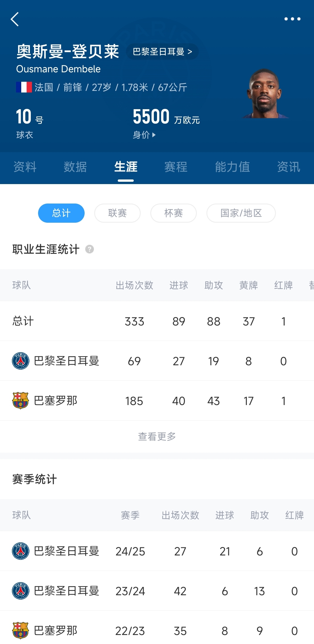Tap the PSG crest in career stats row
314x644 pixels.
[21, 361]
